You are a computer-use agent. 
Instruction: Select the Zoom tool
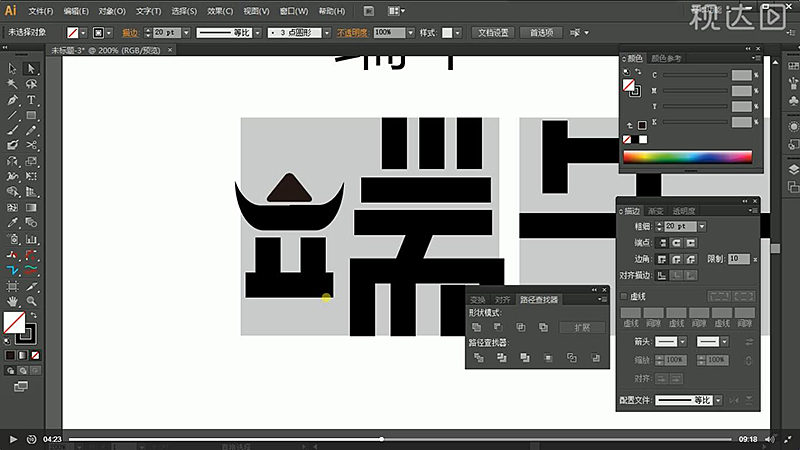tap(31, 301)
